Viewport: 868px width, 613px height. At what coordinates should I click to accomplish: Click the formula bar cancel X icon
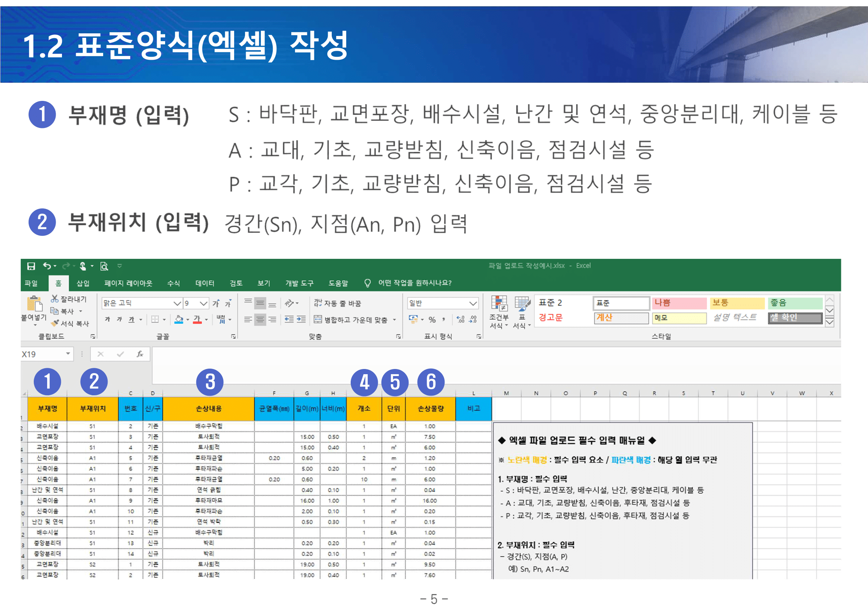pyautogui.click(x=101, y=354)
